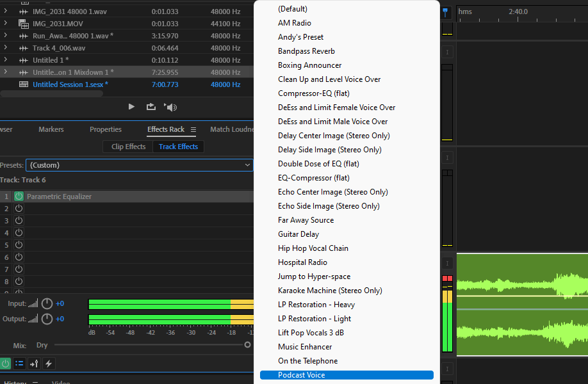
Task: Choose Lift Pop Vocals 3 dB preset
Action: click(311, 333)
